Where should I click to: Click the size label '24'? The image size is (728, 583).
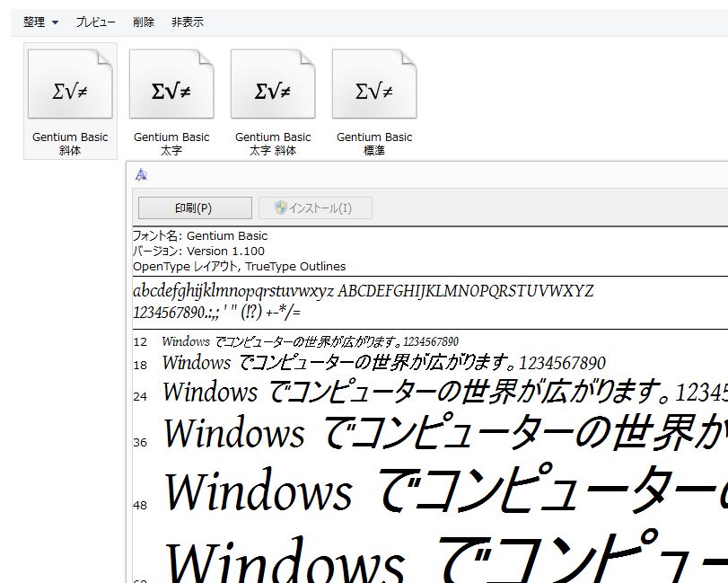(140, 396)
